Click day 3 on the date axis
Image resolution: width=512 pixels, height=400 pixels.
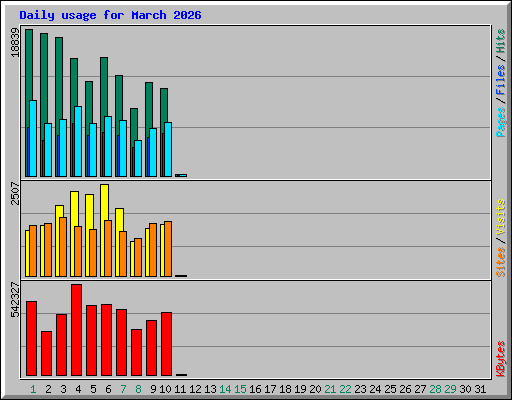pyautogui.click(x=63, y=389)
